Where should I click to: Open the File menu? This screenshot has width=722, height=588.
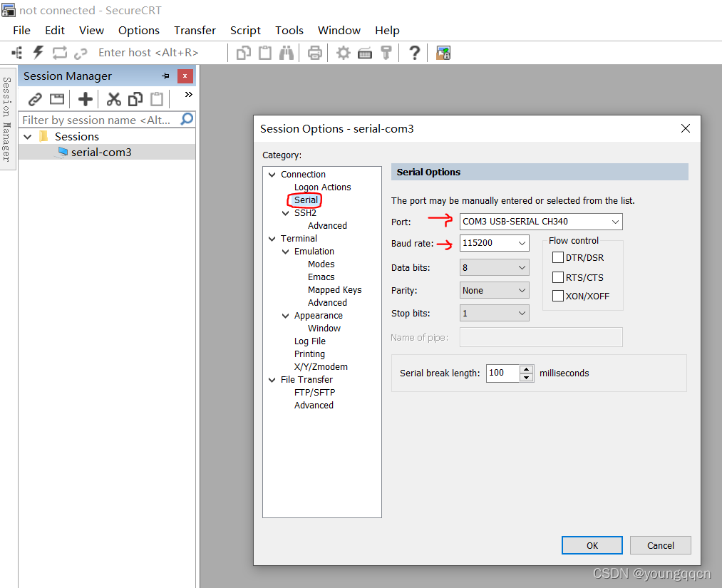pos(21,31)
